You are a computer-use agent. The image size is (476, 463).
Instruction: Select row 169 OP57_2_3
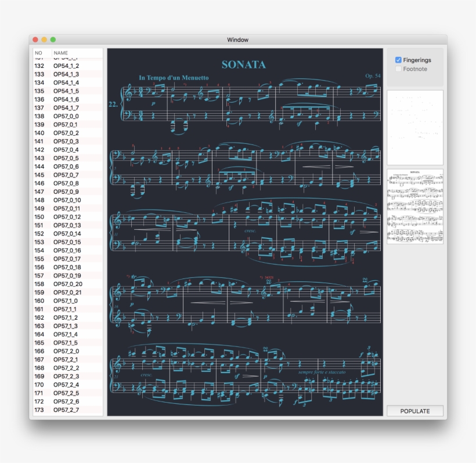[68, 377]
